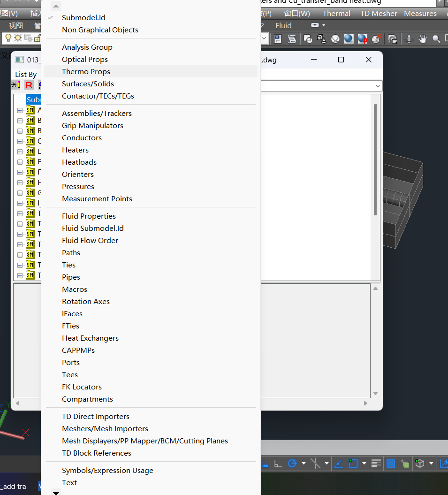Click the red R icon under List By
Screen dimensions: 448x495
click(29, 84)
